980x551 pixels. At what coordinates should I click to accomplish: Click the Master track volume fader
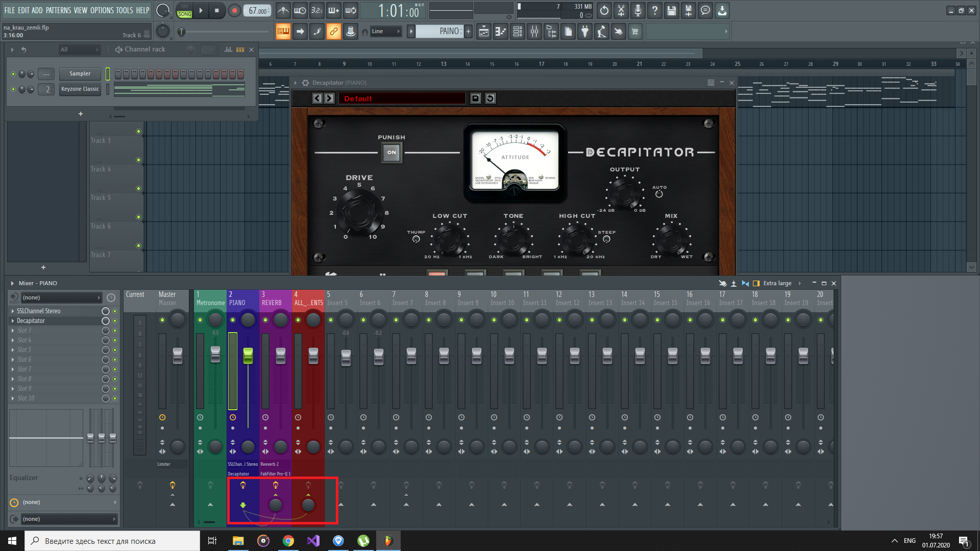pos(178,356)
